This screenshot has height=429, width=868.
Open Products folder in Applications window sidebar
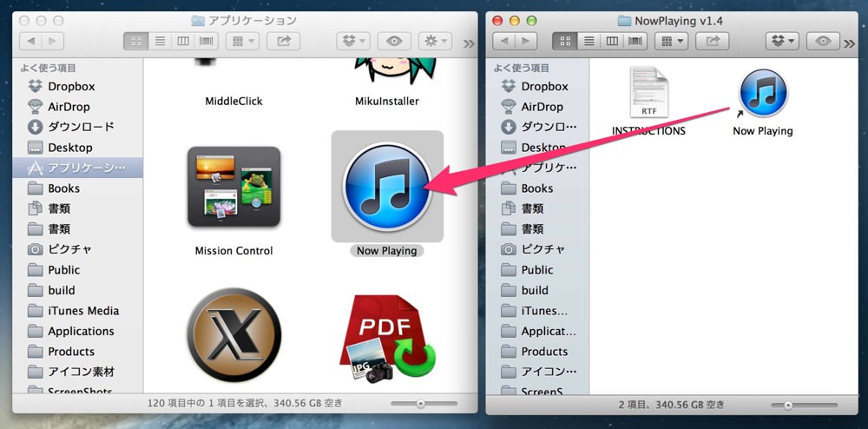71,352
